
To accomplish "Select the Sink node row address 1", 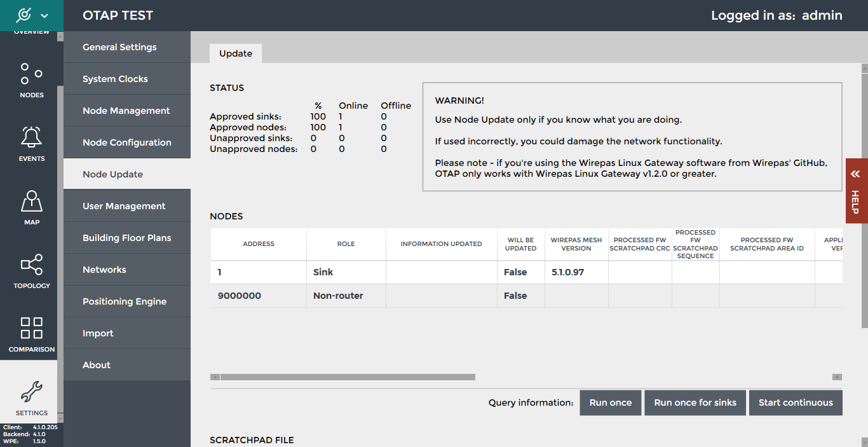I will (x=259, y=272).
